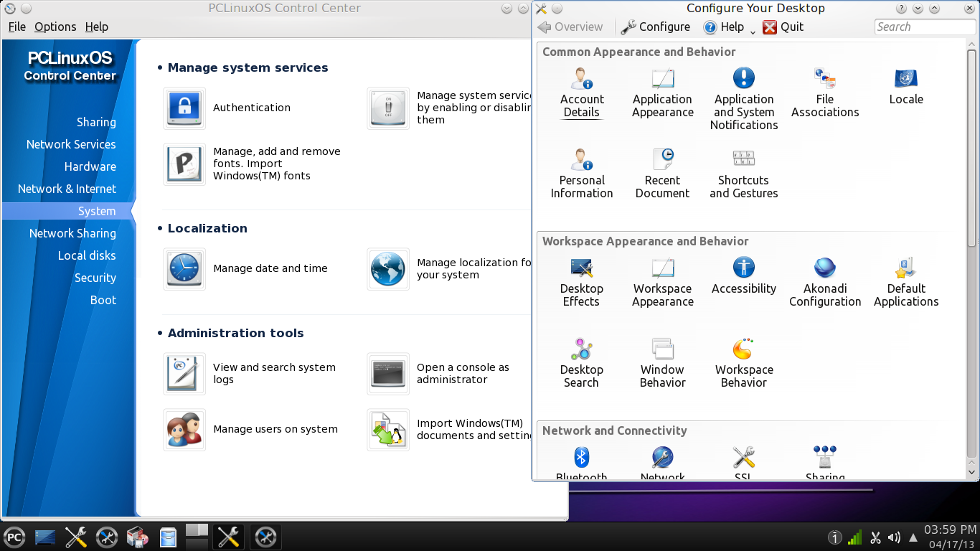Open the PC start menu on the taskbar
This screenshot has height=551, width=980.
click(14, 537)
